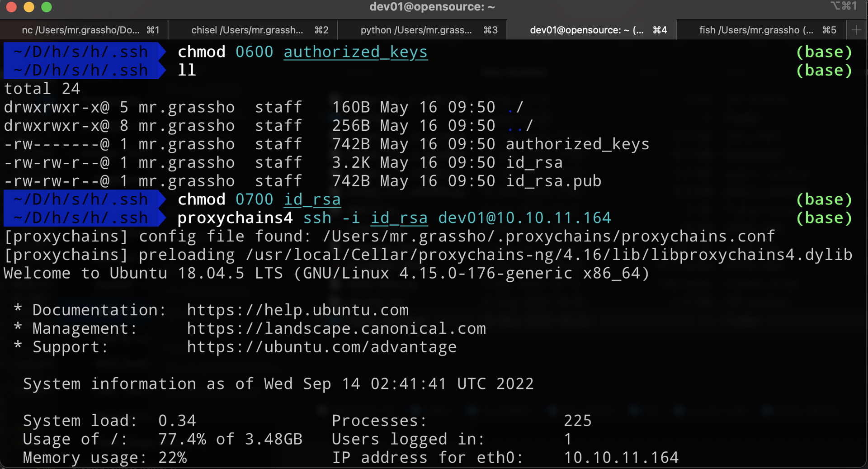Click the 0700 permission value
The width and height of the screenshot is (868, 469).
point(254,199)
